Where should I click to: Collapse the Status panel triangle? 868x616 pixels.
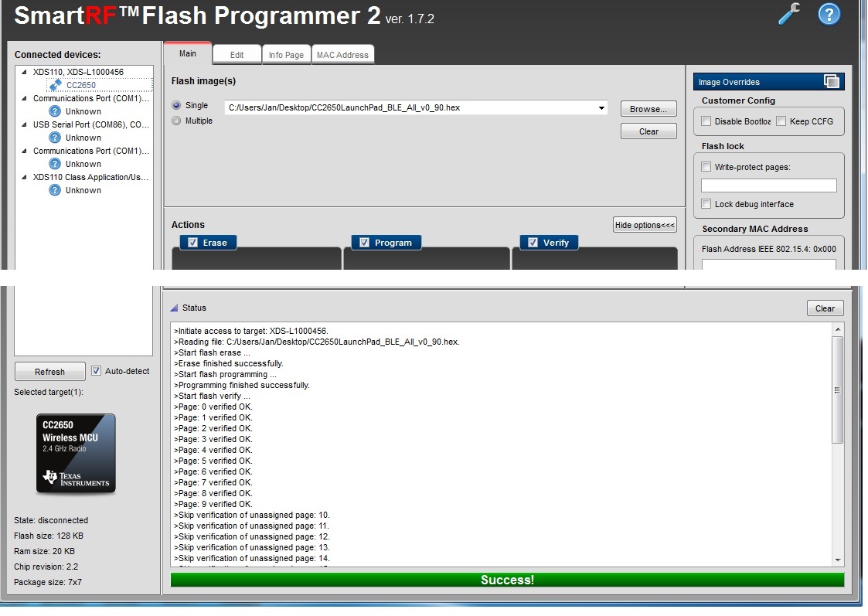point(175,308)
